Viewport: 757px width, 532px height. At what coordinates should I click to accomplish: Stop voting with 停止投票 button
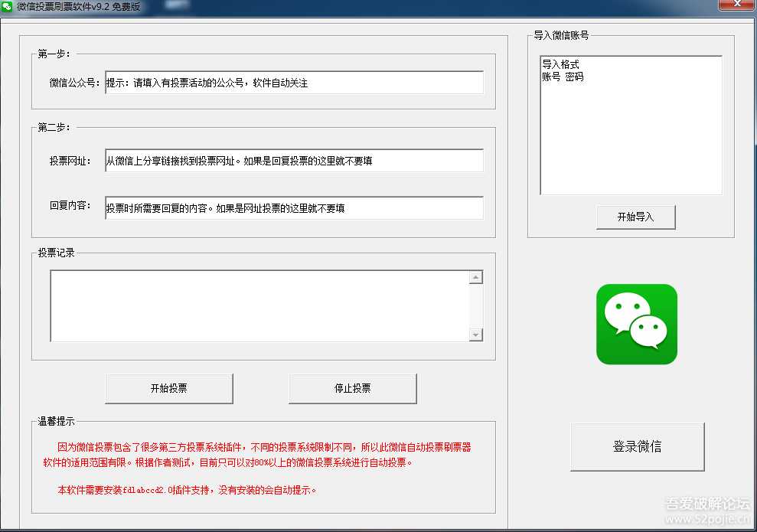point(352,388)
